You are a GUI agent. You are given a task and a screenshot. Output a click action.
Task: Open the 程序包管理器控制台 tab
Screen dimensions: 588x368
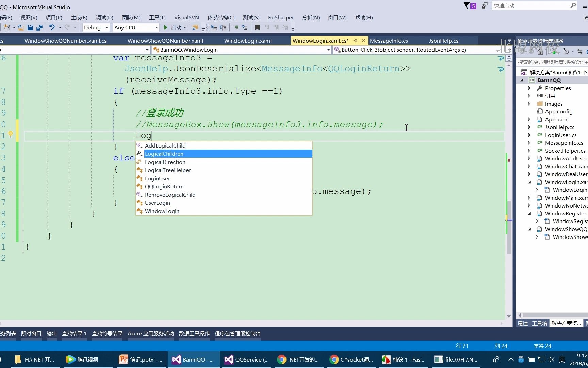tap(238, 333)
